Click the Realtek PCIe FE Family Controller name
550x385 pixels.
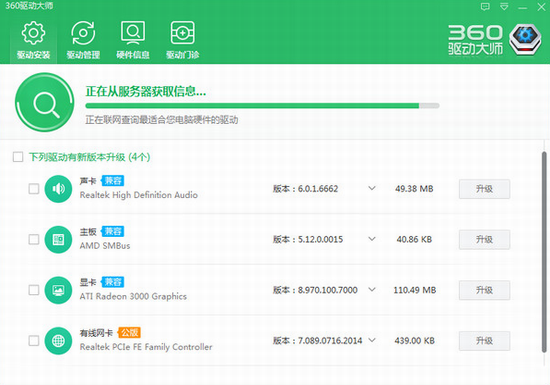[x=146, y=347]
